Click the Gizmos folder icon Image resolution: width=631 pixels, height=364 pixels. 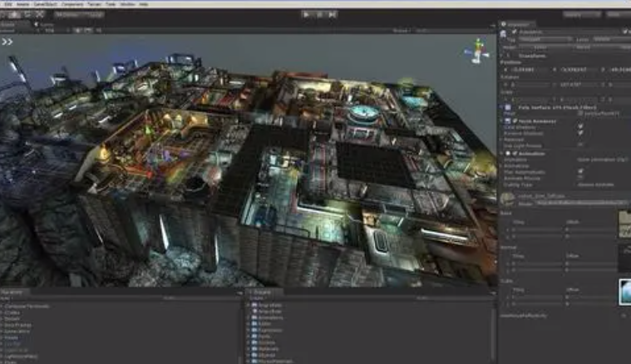pyautogui.click(x=254, y=342)
